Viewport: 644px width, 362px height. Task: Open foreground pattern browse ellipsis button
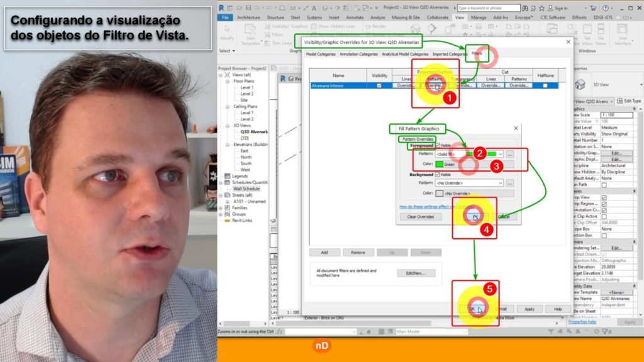coord(510,154)
